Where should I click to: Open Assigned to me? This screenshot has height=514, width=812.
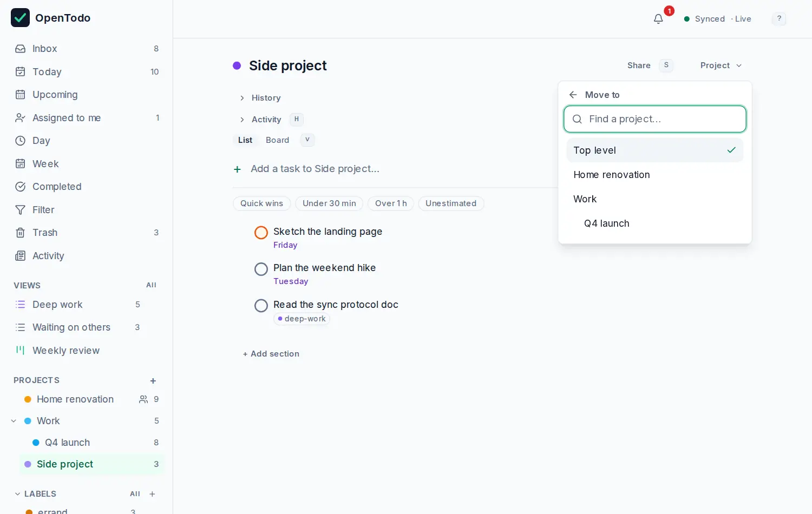[87, 118]
